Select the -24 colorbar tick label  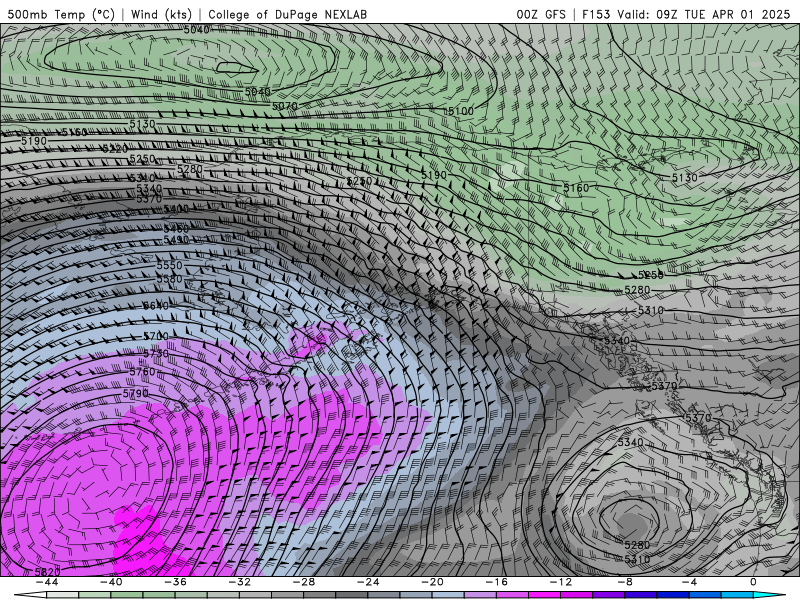point(368,582)
